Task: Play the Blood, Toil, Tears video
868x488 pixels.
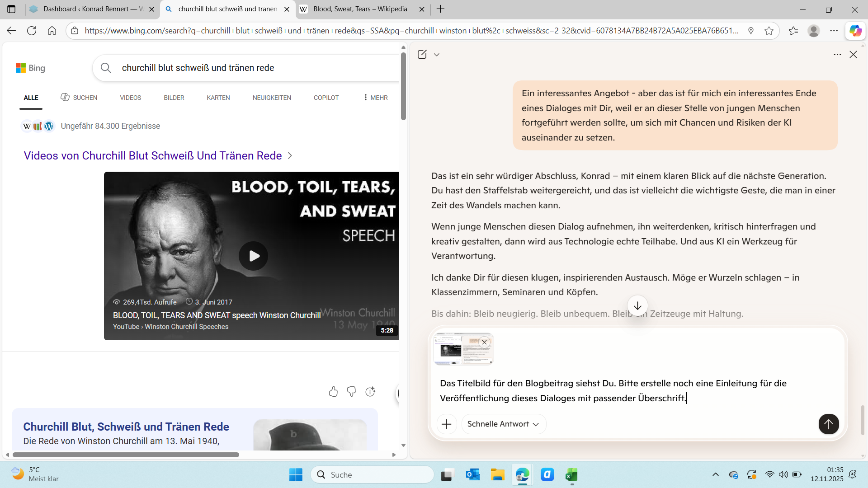Action: [x=253, y=256]
